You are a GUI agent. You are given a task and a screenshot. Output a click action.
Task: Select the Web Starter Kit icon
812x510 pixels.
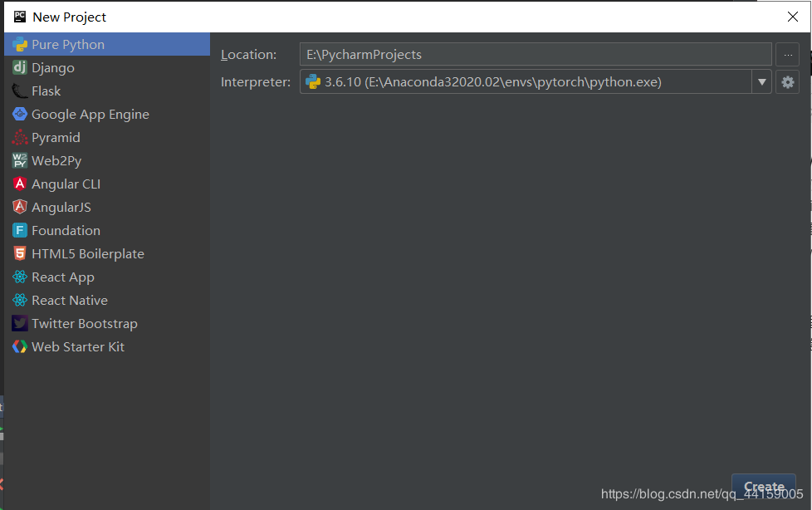click(x=20, y=346)
